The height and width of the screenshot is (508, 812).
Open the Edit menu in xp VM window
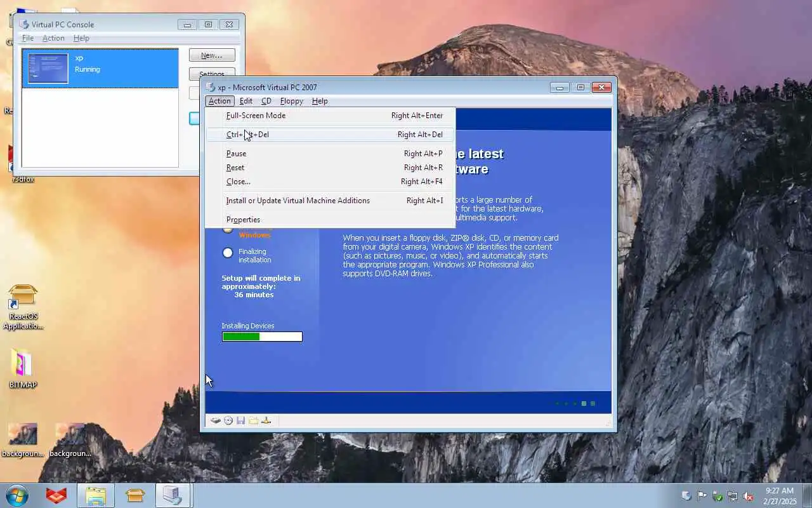pyautogui.click(x=246, y=101)
